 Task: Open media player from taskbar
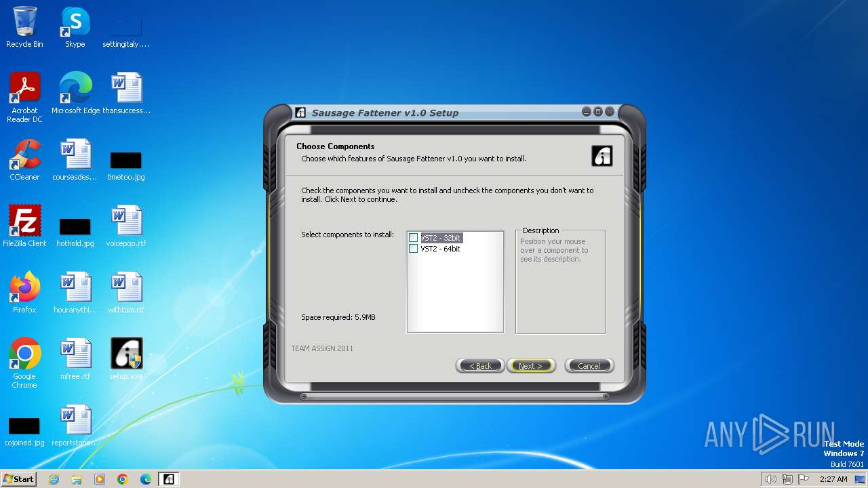pyautogui.click(x=100, y=479)
